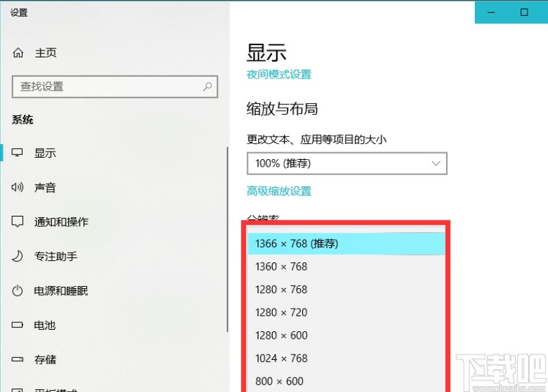Select the speaker icon beside 声音

[17, 187]
